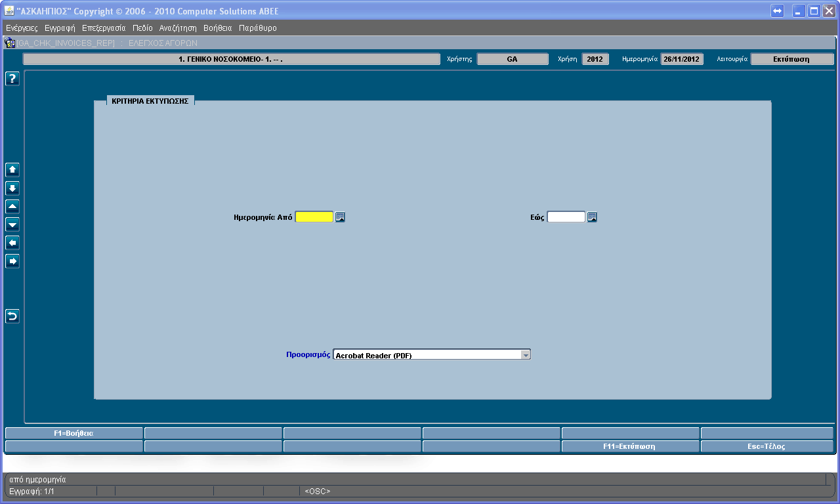Click the double-arrow button in title bar
The image size is (840, 504).
[778, 11]
